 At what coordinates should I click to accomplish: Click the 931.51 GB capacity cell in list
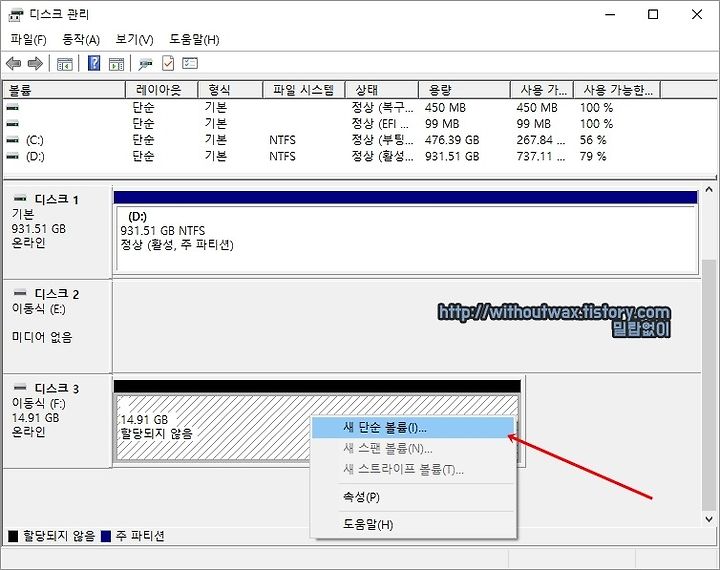(452, 157)
